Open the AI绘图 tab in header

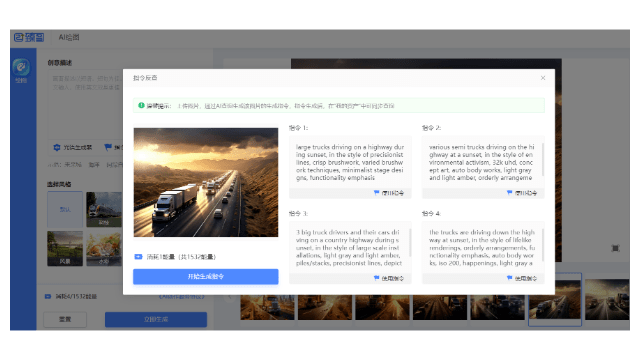pyautogui.click(x=69, y=37)
